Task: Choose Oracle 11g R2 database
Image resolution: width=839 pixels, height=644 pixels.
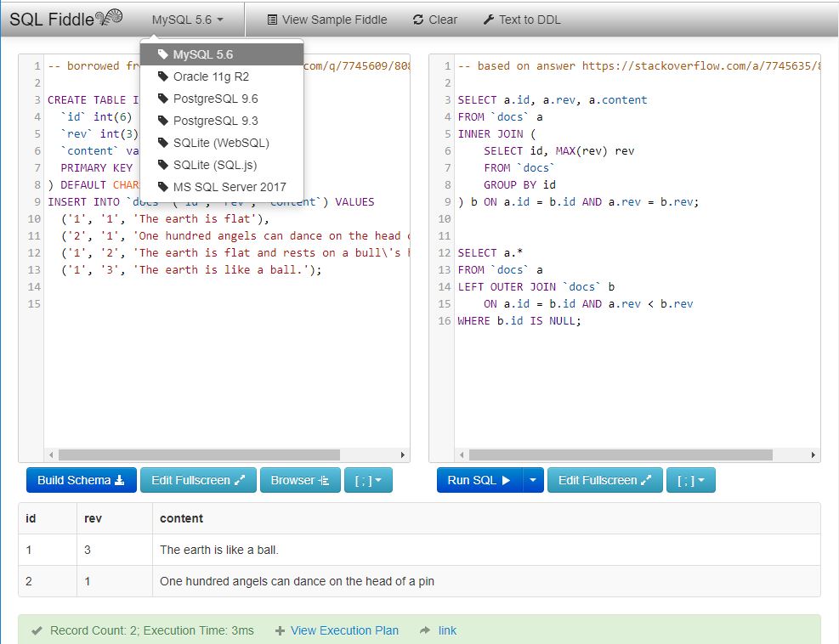Action: [222, 76]
